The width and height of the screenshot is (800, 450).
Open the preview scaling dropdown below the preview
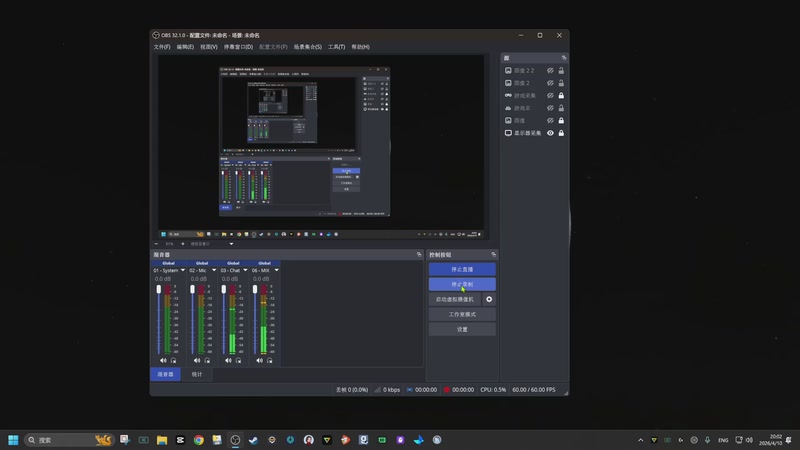pyautogui.click(x=231, y=243)
